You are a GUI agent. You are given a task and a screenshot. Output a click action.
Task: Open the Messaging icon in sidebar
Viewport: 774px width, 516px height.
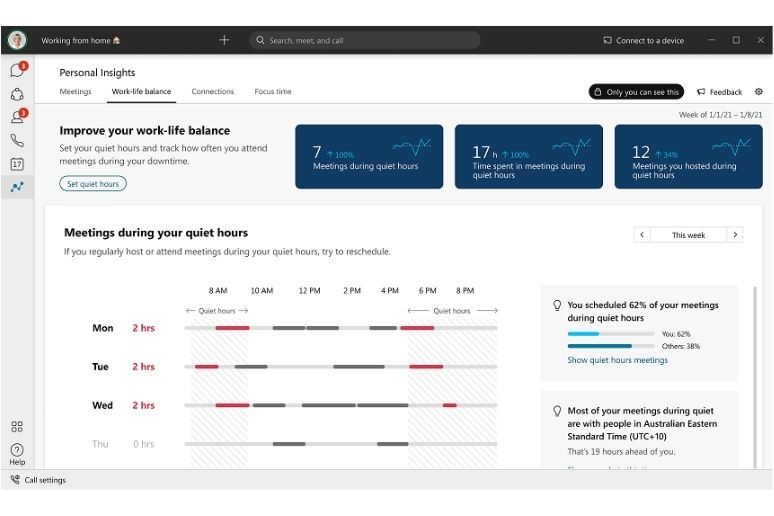pyautogui.click(x=17, y=70)
